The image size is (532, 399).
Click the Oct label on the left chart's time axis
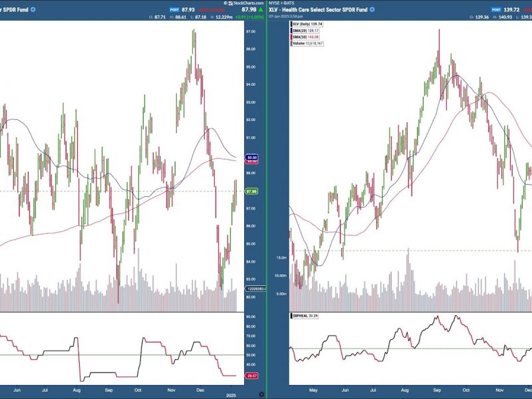click(138, 390)
